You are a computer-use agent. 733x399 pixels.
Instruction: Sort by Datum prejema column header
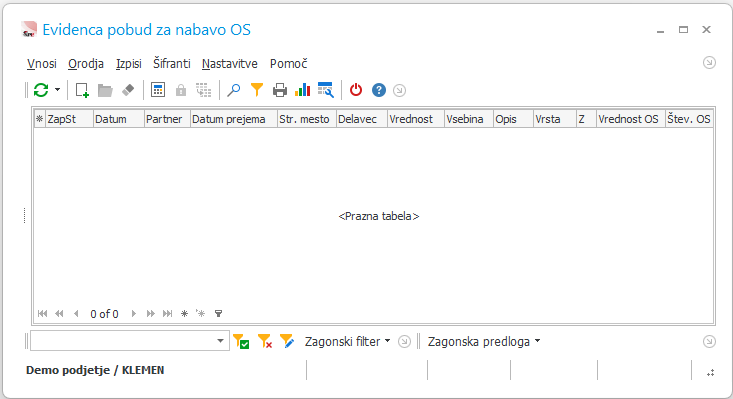(234, 119)
